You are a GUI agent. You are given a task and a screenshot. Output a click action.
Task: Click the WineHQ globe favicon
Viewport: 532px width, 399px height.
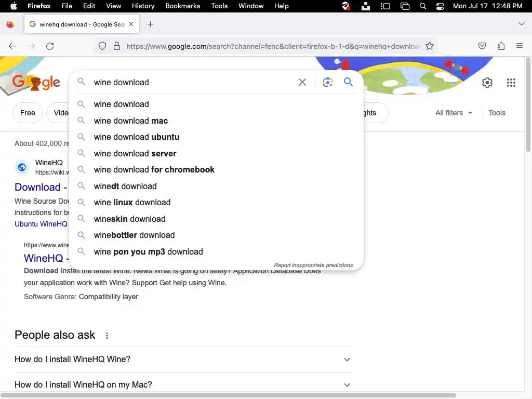pos(22,167)
